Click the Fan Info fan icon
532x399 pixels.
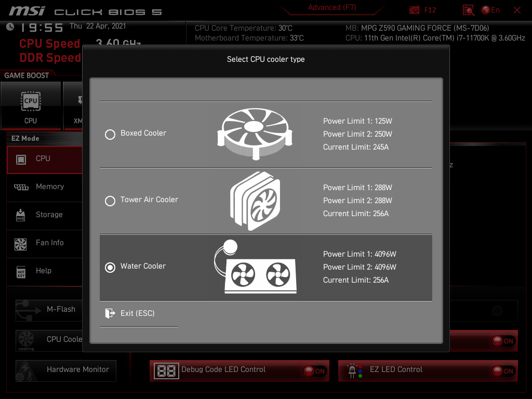tap(21, 244)
